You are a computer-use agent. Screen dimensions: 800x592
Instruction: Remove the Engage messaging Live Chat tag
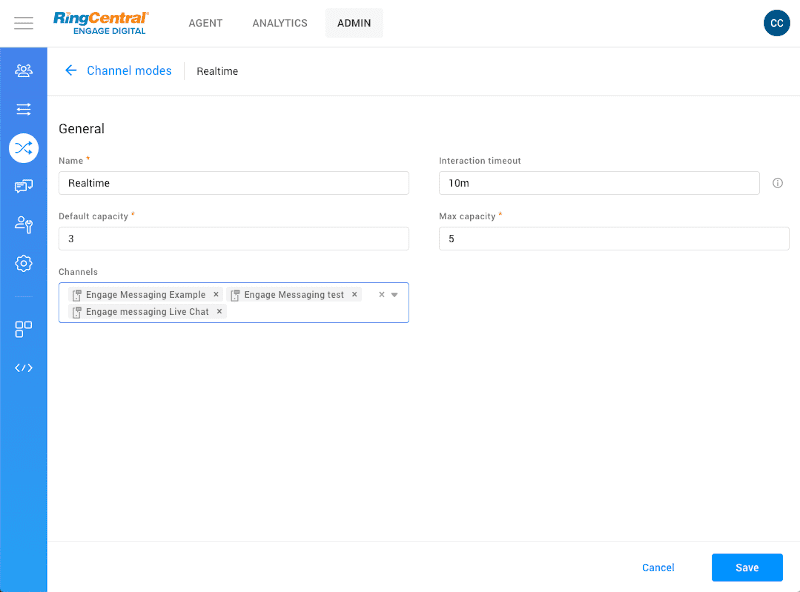click(x=219, y=312)
